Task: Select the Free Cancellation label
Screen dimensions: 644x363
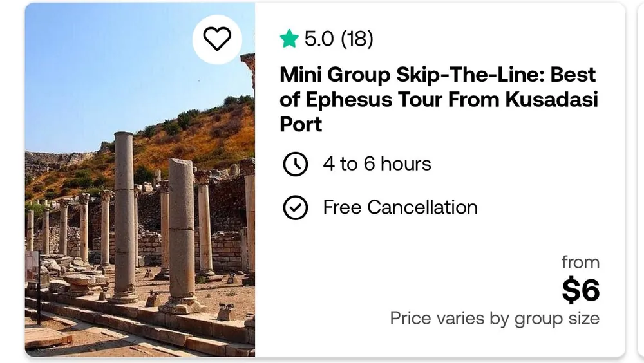Action: tap(400, 208)
